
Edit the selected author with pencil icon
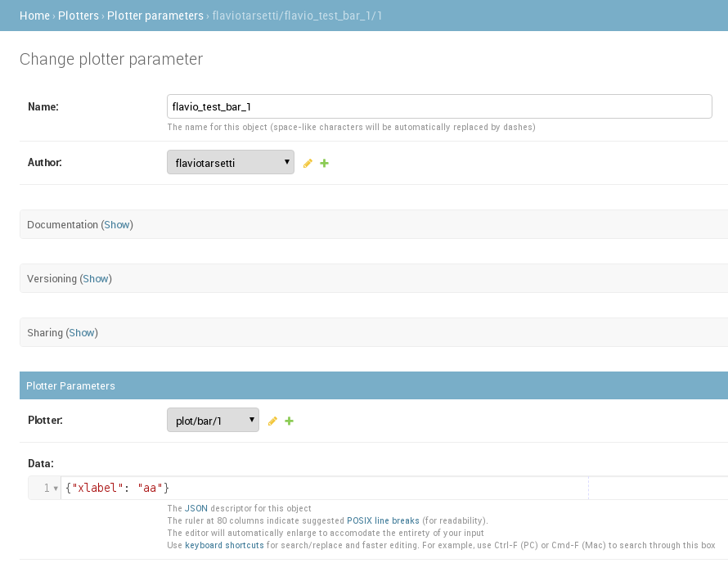coord(308,163)
